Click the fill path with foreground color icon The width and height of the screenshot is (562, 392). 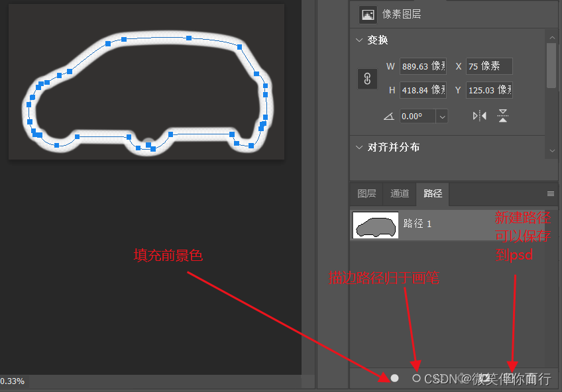394,378
